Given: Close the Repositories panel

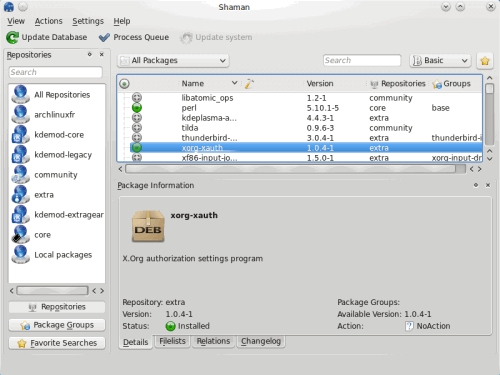Looking at the screenshot, I should tap(102, 54).
